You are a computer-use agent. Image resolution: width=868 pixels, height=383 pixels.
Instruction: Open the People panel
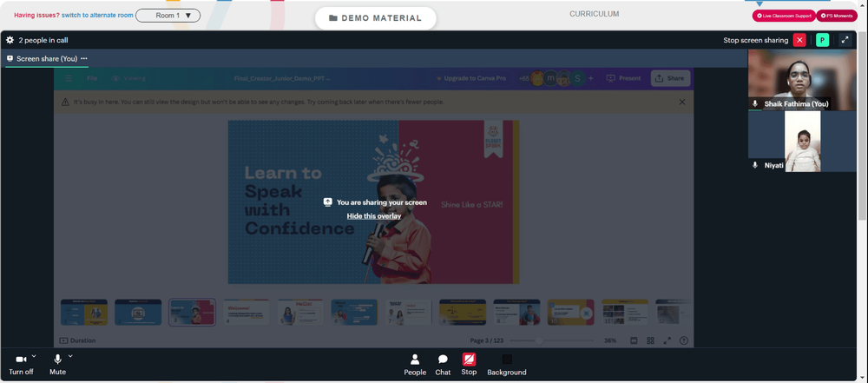coord(415,365)
